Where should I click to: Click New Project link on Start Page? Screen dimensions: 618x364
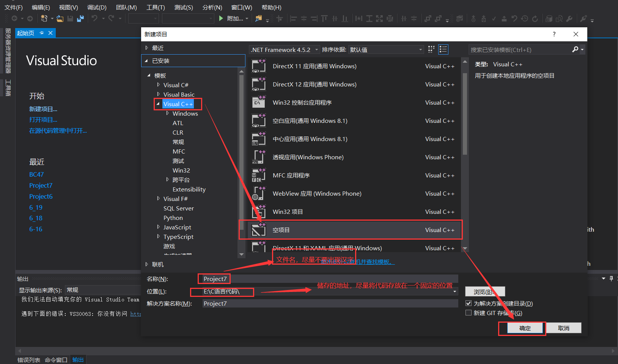click(43, 109)
